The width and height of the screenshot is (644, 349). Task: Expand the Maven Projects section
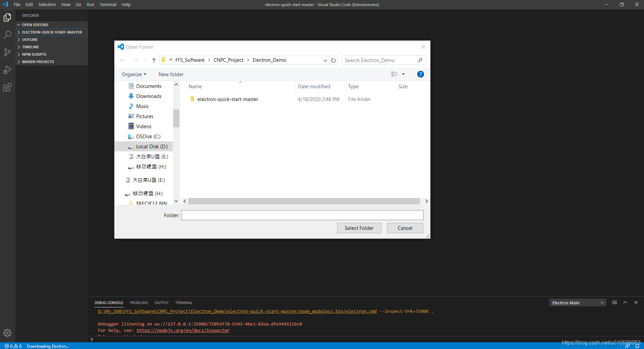click(x=52, y=62)
